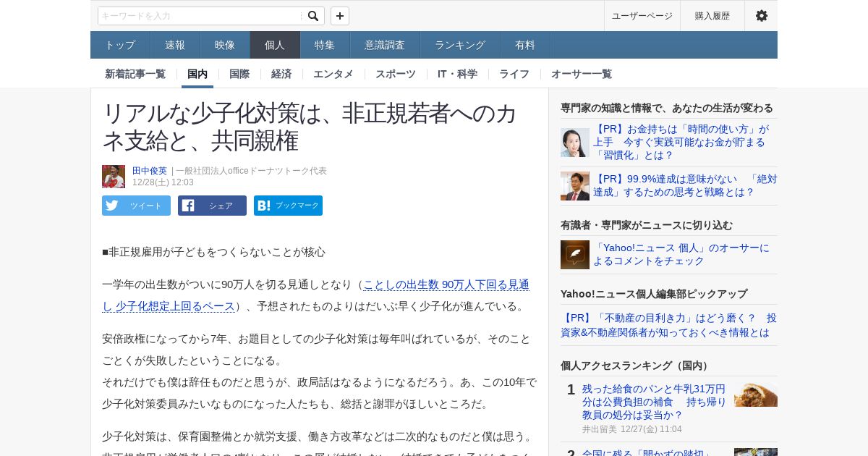Click date text 12/28(土) 12:03
The image size is (868, 456).
163,182
